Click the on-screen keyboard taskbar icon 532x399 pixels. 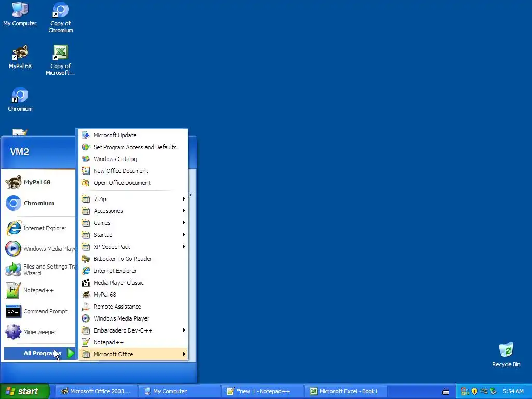point(446,392)
